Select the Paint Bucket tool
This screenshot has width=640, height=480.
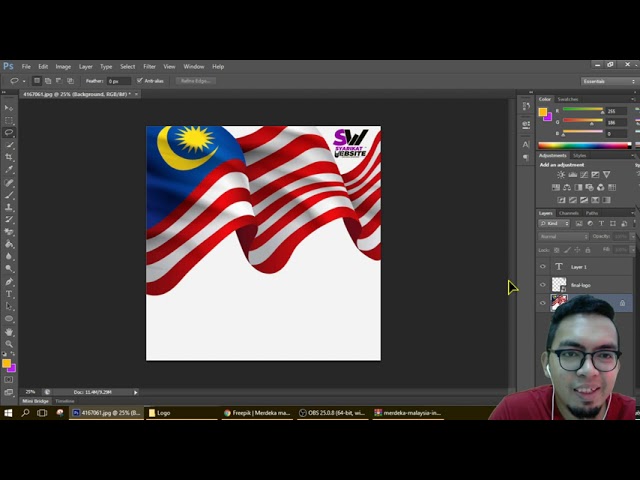coord(9,244)
